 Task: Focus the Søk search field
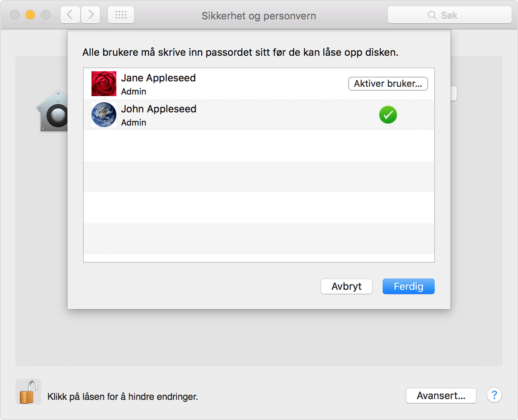point(449,15)
